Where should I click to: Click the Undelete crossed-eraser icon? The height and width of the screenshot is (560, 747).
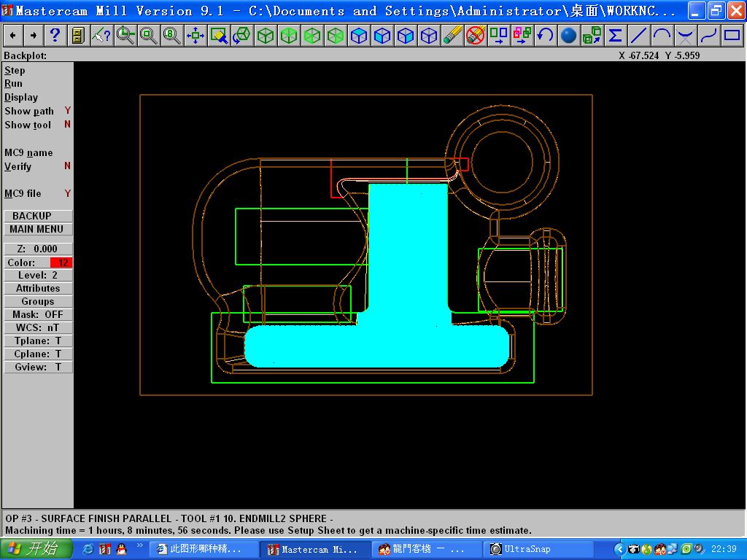[475, 35]
